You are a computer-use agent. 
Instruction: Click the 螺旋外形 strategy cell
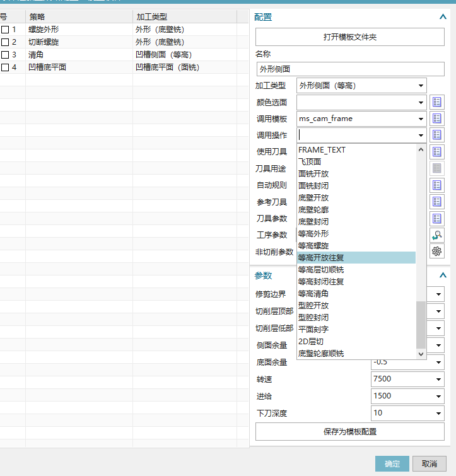click(79, 30)
